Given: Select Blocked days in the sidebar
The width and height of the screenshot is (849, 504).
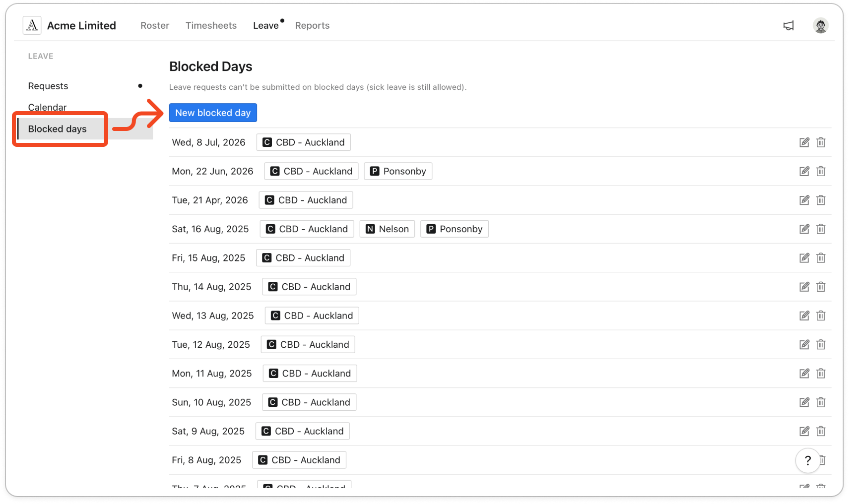Looking at the screenshot, I should tap(85, 129).
